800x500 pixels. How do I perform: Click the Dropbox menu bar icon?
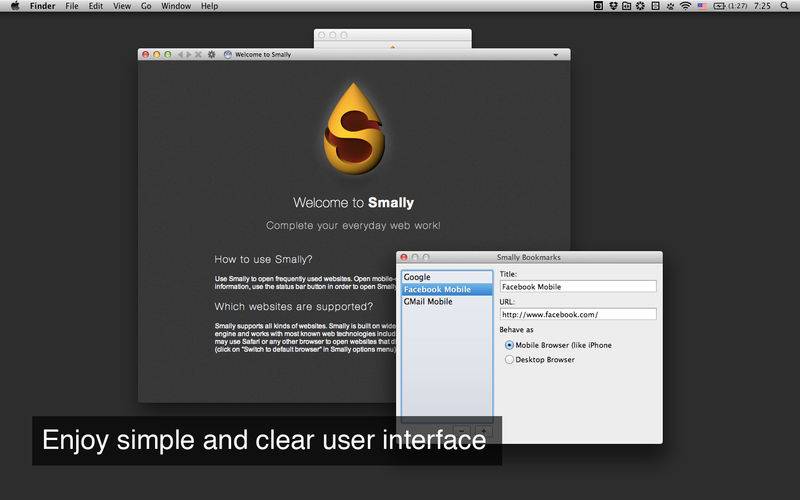(x=613, y=6)
